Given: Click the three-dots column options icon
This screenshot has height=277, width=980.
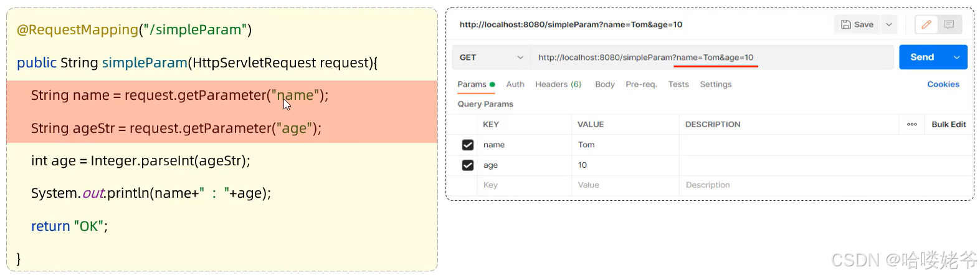Looking at the screenshot, I should coord(912,124).
